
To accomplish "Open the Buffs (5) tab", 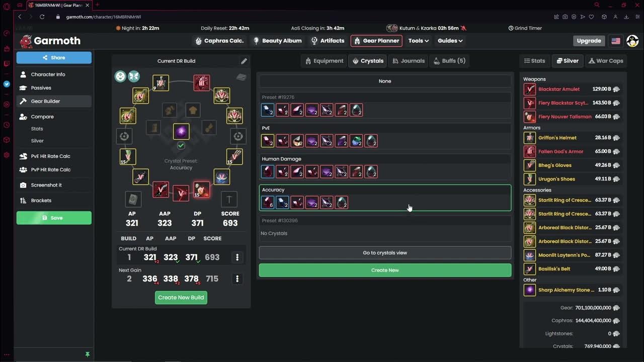I will (x=449, y=61).
